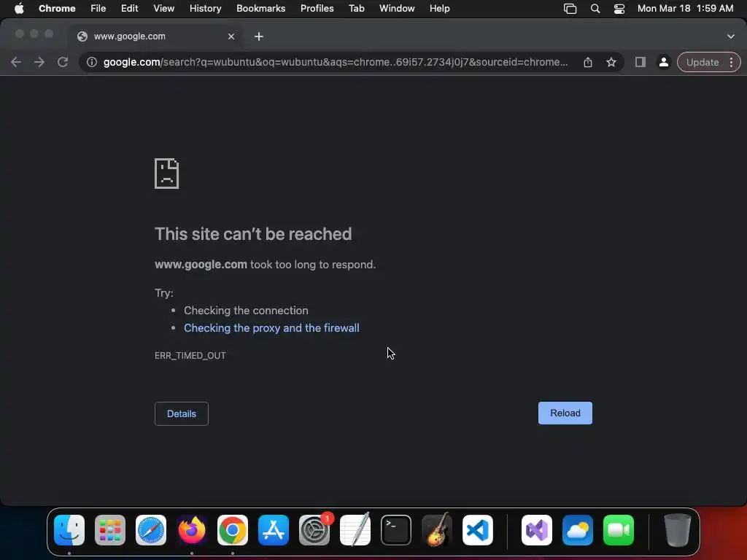Open Terminal from the dock
The height and width of the screenshot is (560, 747).
396,530
